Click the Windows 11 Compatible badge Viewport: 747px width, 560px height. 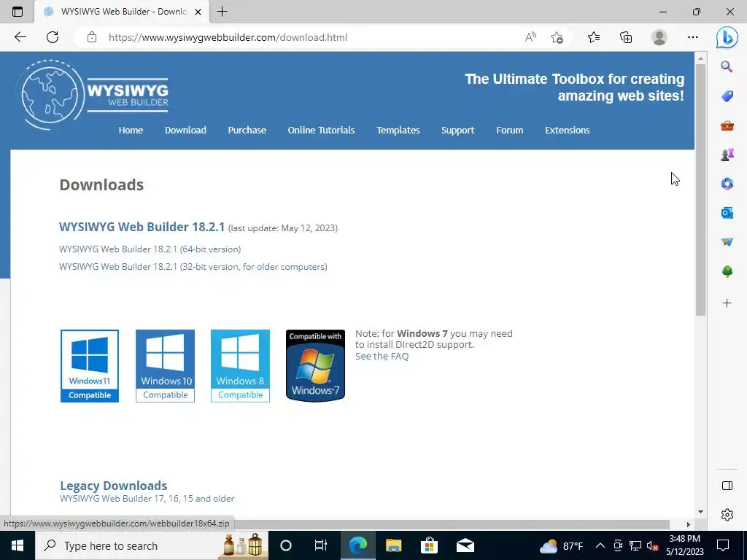pyautogui.click(x=90, y=366)
